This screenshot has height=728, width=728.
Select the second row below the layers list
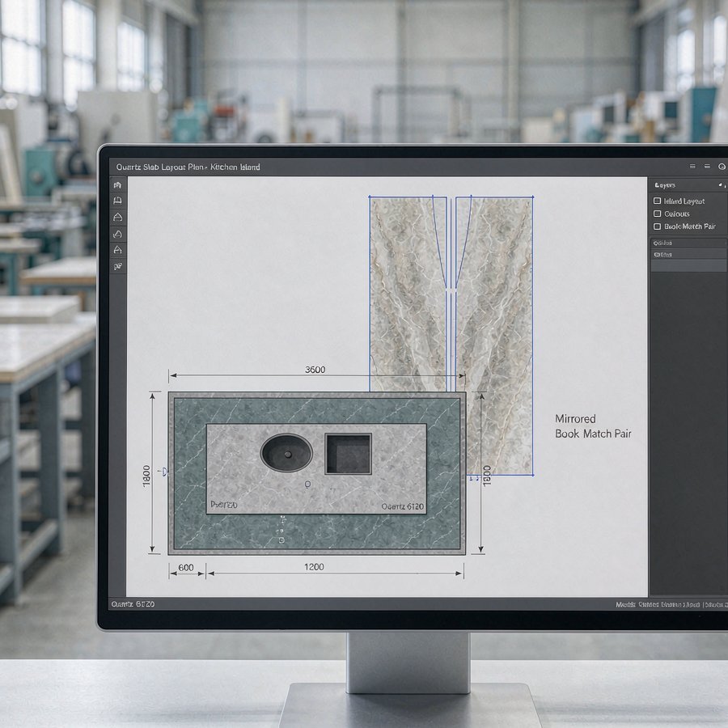pyautogui.click(x=688, y=255)
